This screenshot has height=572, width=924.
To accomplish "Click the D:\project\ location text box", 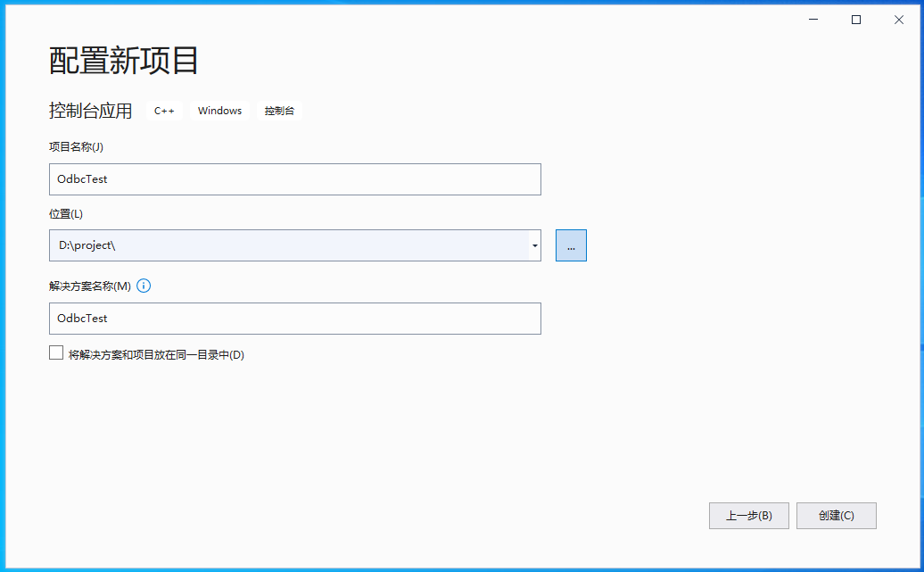I will tap(285, 245).
